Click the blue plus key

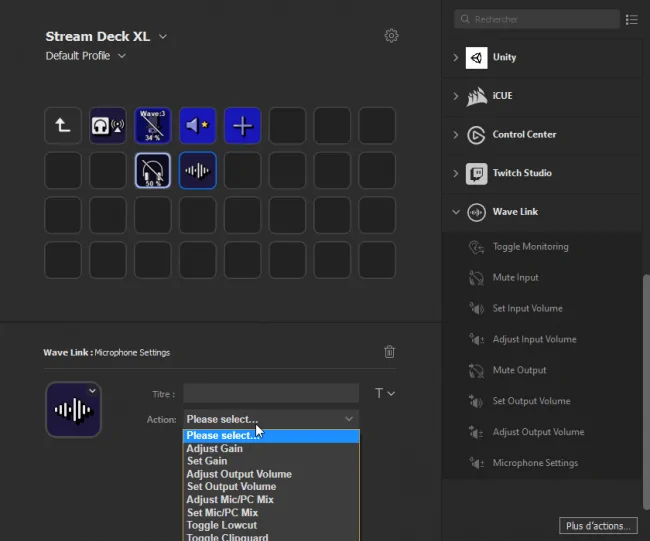click(243, 126)
